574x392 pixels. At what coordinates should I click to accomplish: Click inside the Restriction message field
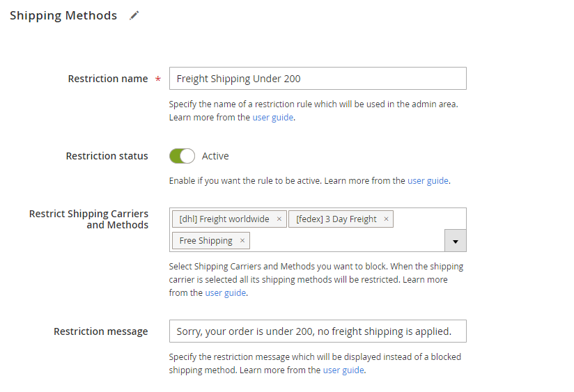[317, 331]
